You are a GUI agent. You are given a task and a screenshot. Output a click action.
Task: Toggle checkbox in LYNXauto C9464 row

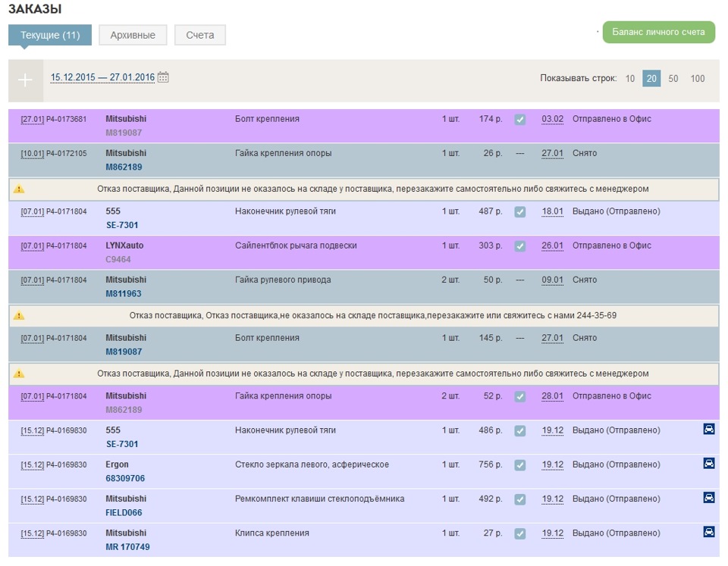[520, 246]
